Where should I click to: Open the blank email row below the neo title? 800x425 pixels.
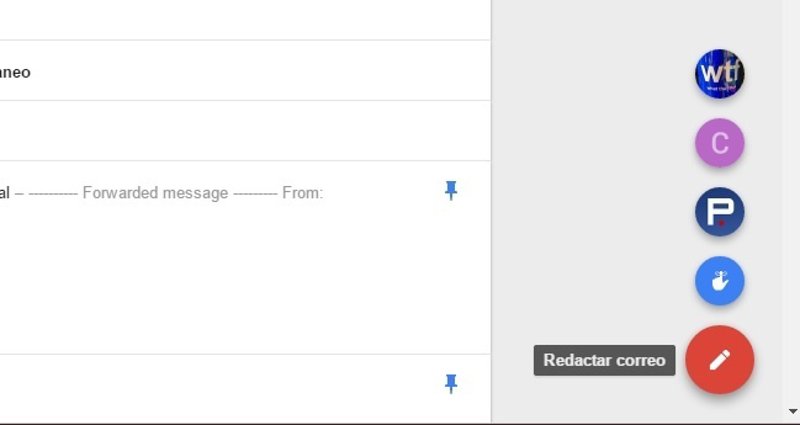click(200, 131)
